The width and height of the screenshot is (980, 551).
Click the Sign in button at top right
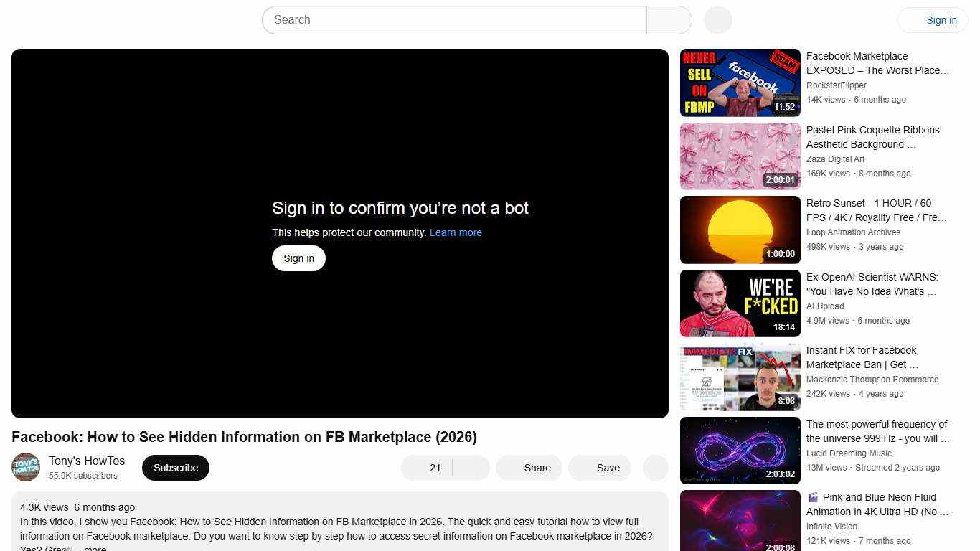click(x=941, y=19)
